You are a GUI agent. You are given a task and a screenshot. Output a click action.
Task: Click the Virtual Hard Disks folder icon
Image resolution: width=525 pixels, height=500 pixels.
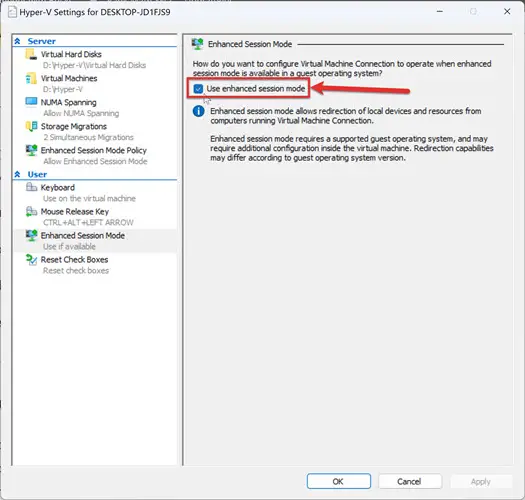[31, 54]
